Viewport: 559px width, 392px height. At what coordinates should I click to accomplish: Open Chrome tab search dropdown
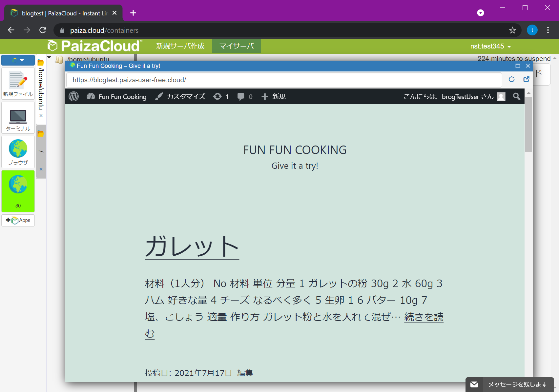(x=481, y=13)
